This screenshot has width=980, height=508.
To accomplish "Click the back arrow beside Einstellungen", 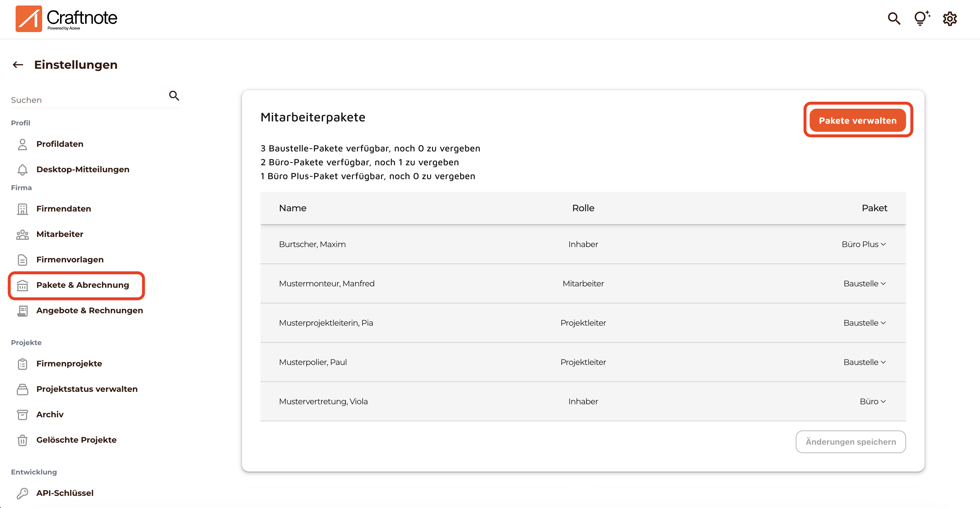I will click(x=18, y=65).
